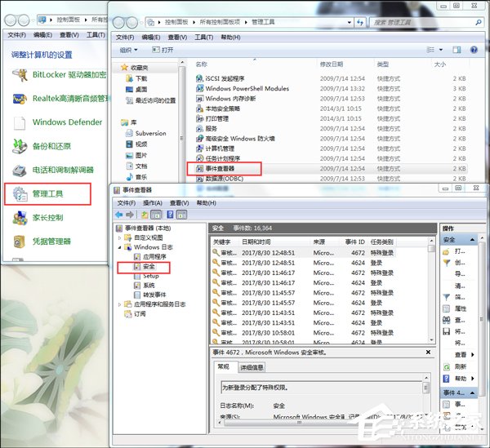
Task: Open 电话和调制解调器 in Control Panel
Action: point(53,171)
